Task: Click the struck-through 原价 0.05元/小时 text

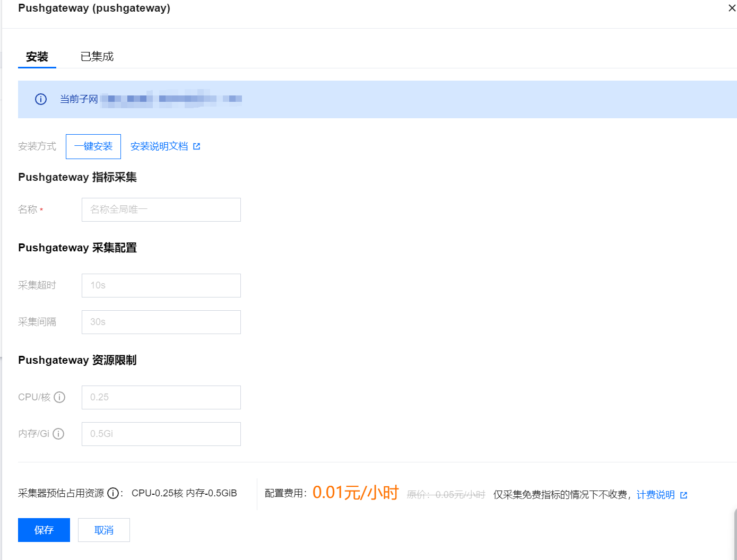Action: (446, 495)
